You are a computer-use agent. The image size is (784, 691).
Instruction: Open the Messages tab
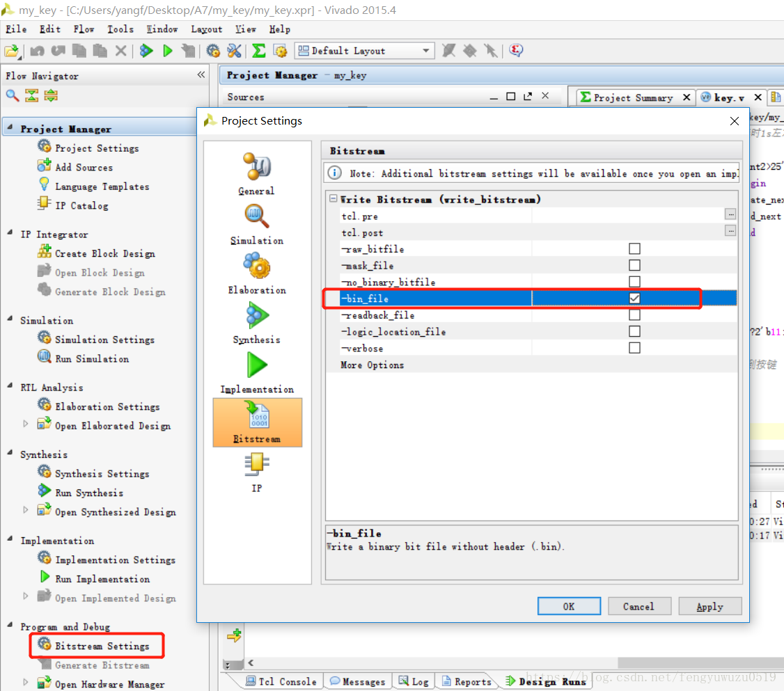click(358, 681)
